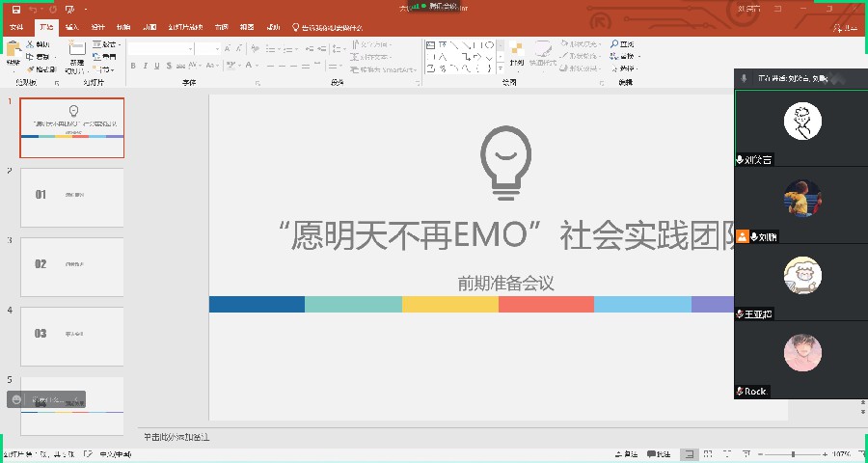Toggle justify text alignment
The width and height of the screenshot is (868, 463).
[x=306, y=66]
